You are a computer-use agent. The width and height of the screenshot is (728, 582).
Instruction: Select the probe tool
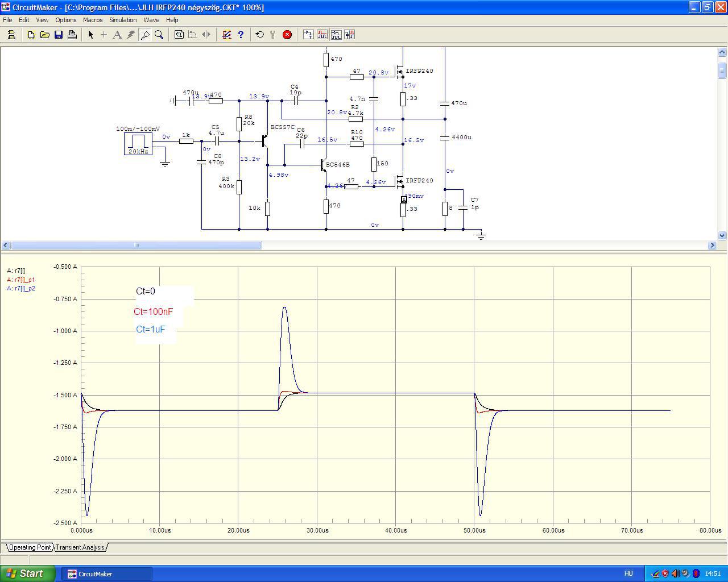145,35
